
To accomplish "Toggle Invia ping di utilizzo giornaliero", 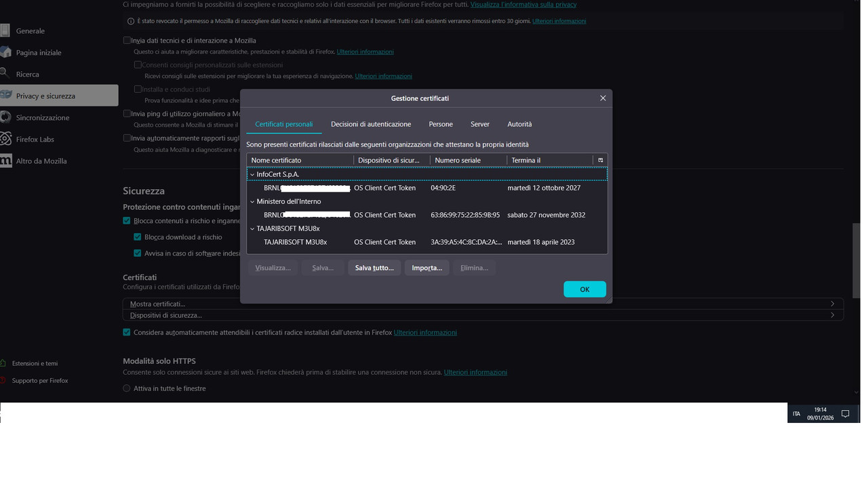I will point(127,114).
